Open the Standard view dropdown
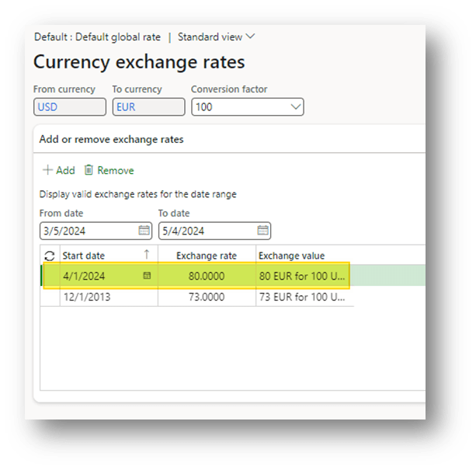 coord(216,37)
